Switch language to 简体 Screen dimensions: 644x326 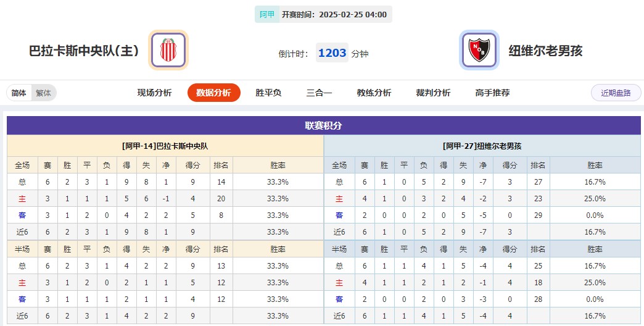click(19, 93)
